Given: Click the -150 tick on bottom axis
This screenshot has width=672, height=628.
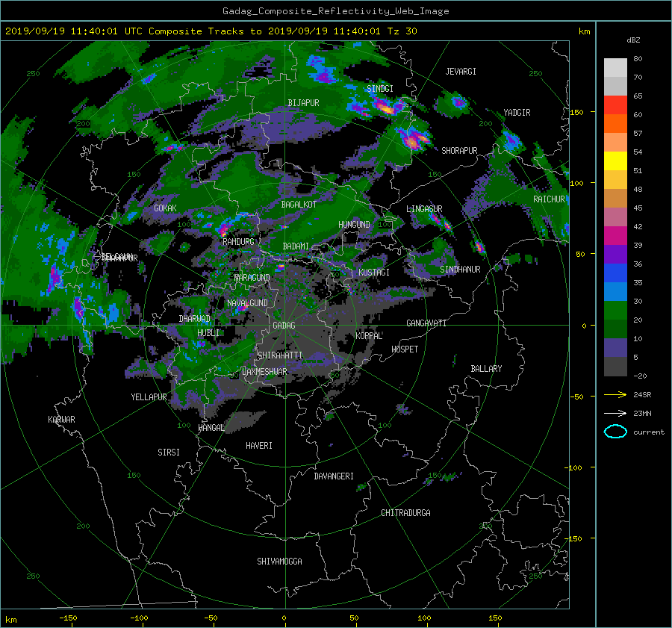Looking at the screenshot, I should click(68, 618).
